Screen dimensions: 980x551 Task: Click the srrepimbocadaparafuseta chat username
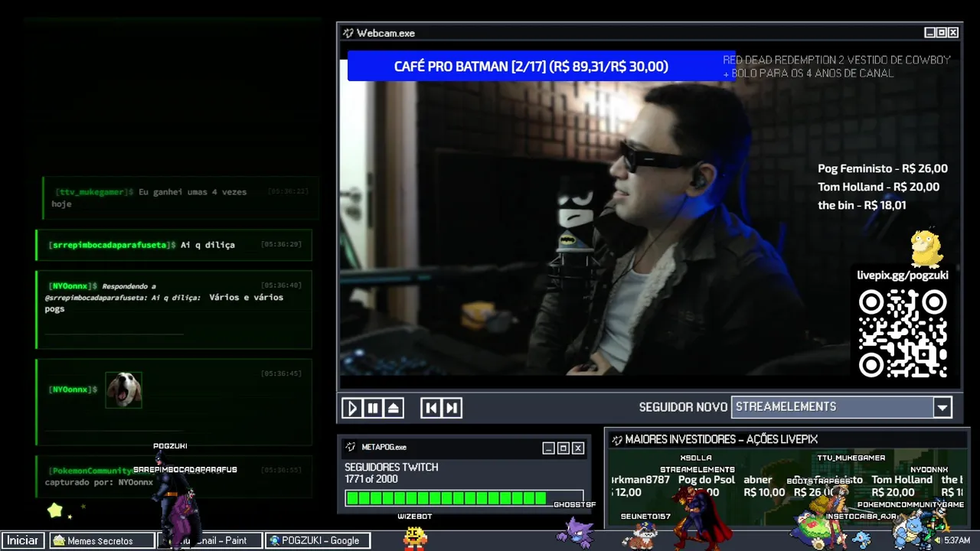[x=111, y=245]
